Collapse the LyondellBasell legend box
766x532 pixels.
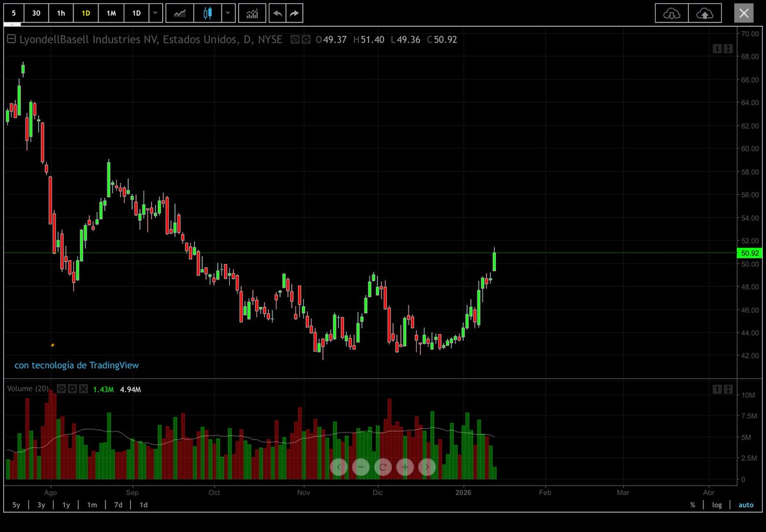click(x=11, y=40)
